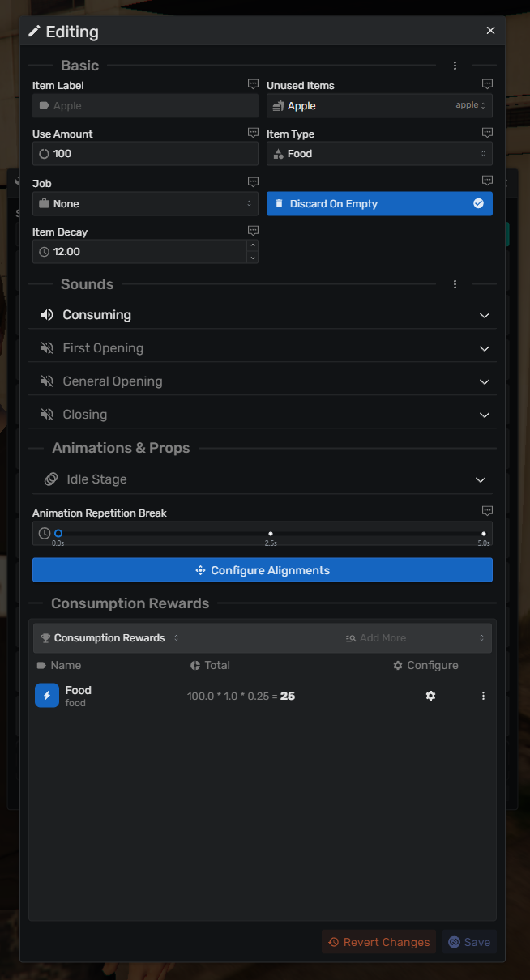The height and width of the screenshot is (980, 530).
Task: Click the comment icon next to Item Label
Action: [253, 84]
